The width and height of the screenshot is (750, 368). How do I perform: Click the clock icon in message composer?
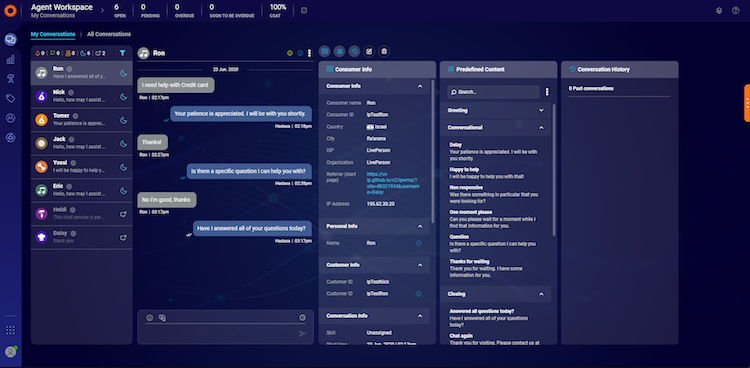(302, 317)
